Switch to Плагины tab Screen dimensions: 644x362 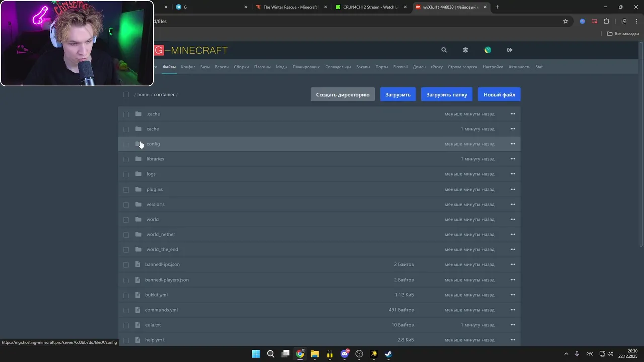click(x=262, y=67)
